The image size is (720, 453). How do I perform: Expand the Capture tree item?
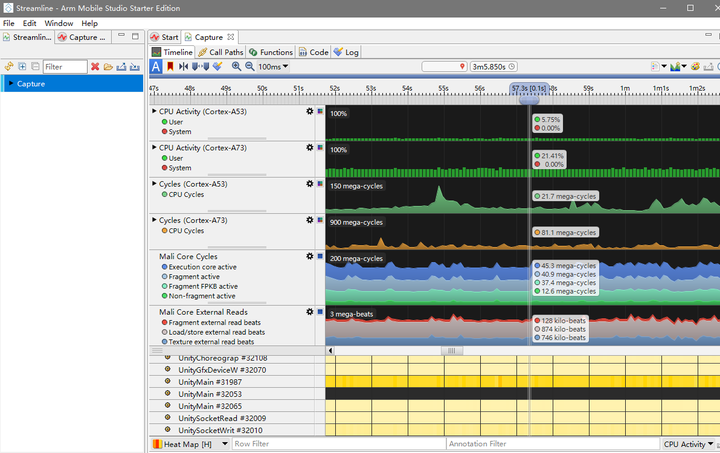10,84
